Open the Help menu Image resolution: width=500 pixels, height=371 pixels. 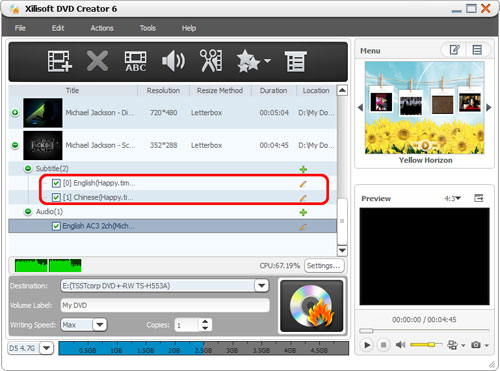click(189, 28)
